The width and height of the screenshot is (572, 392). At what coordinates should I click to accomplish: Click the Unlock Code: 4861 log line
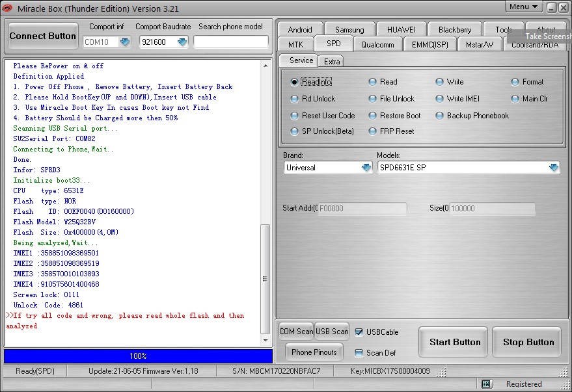pos(48,305)
